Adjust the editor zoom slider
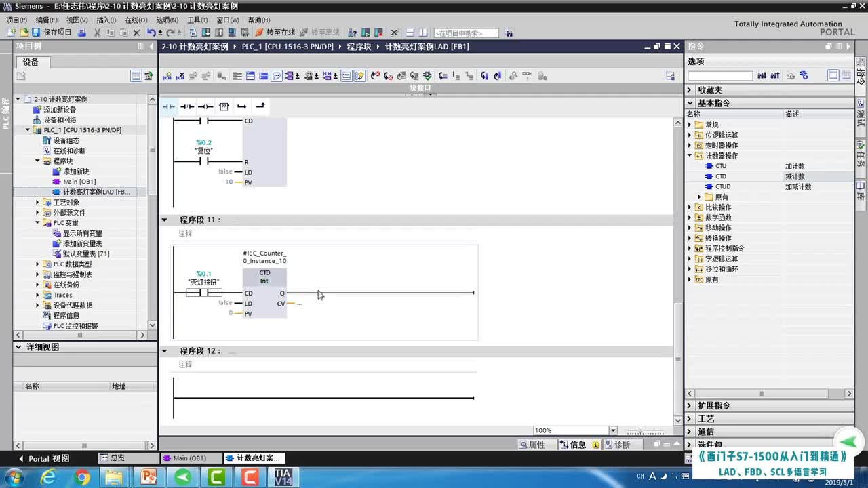The width and height of the screenshot is (868, 488). click(x=644, y=431)
